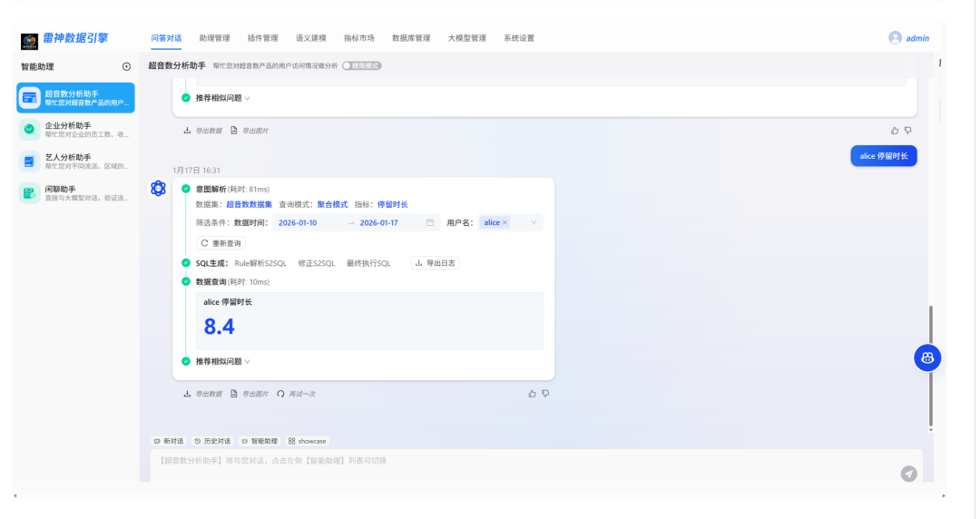Open the 插件管理 tab
Viewport: 980px width, 519px height.
pos(262,38)
